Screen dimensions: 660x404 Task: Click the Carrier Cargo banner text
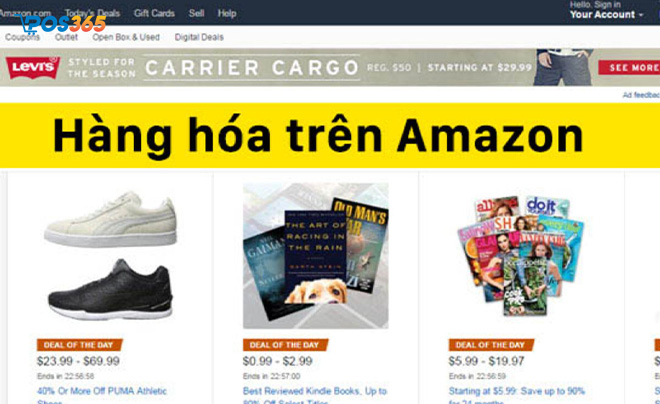[252, 67]
